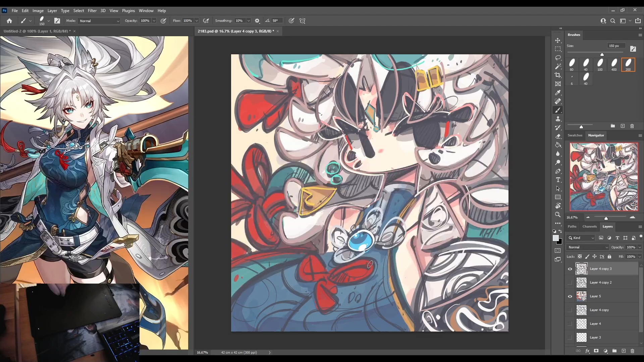
Task: Toggle Quick Mask mode
Action: (558, 251)
